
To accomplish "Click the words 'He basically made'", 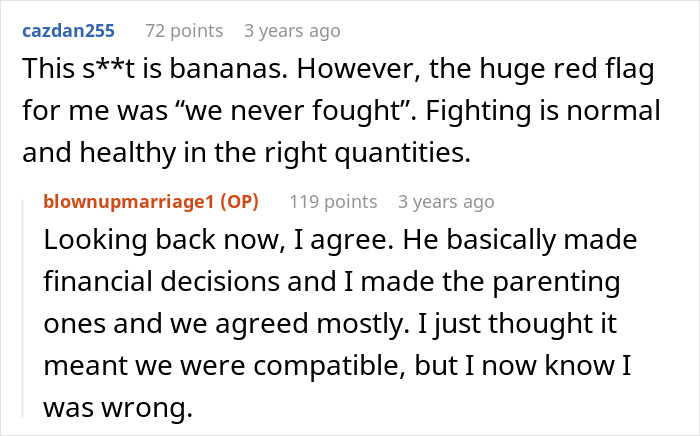I will pos(520,240).
